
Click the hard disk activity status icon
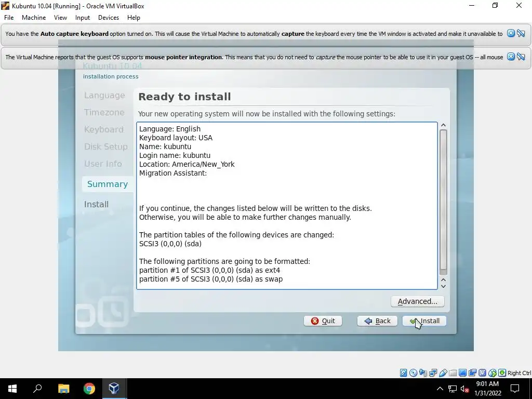[x=403, y=373]
